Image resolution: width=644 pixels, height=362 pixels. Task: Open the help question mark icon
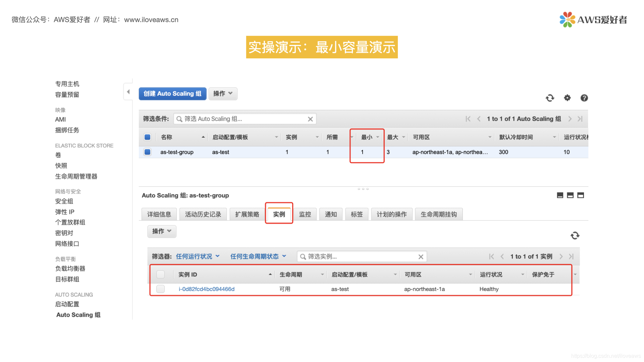(584, 98)
